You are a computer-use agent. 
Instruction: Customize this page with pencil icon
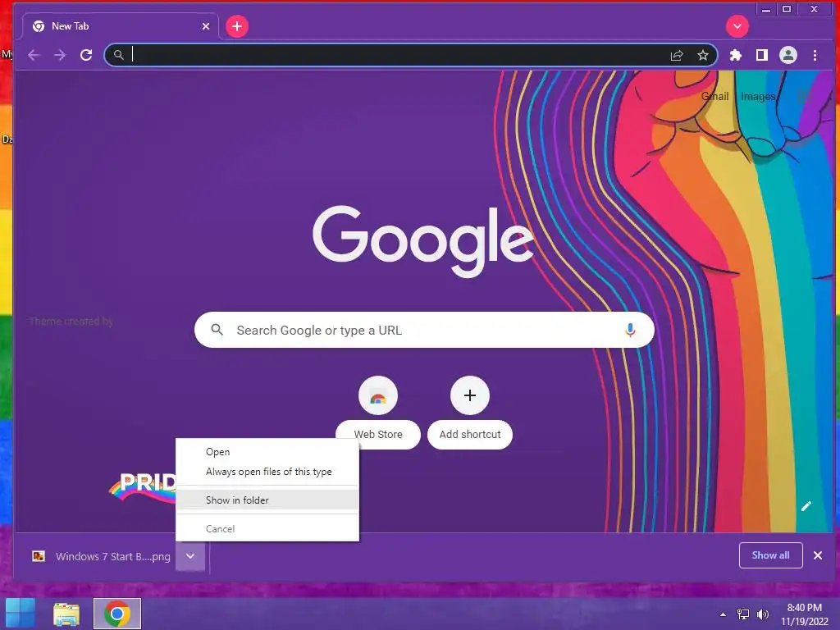tap(806, 506)
